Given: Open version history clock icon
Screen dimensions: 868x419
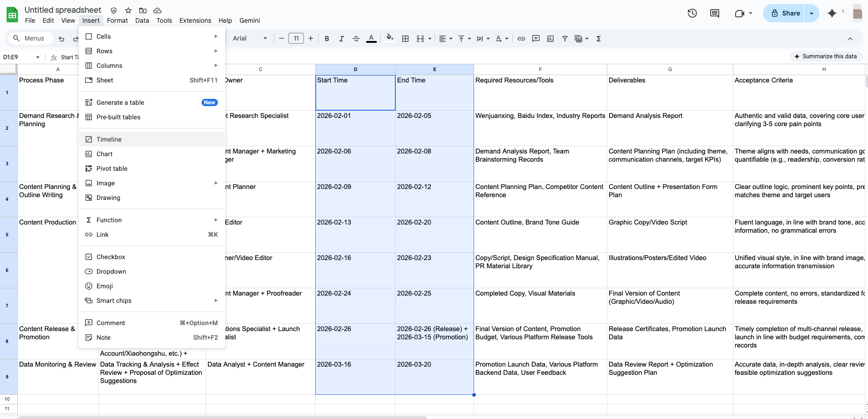Looking at the screenshot, I should click(692, 13).
